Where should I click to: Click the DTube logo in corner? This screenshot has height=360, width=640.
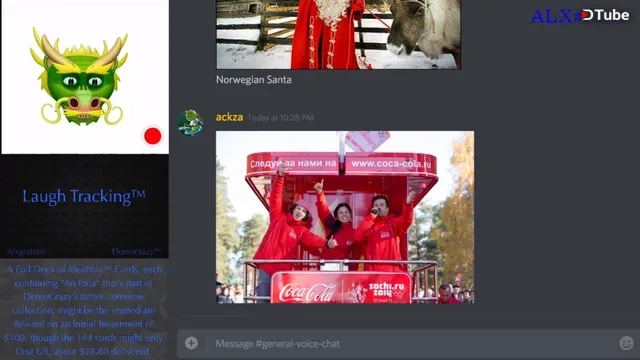click(x=605, y=15)
